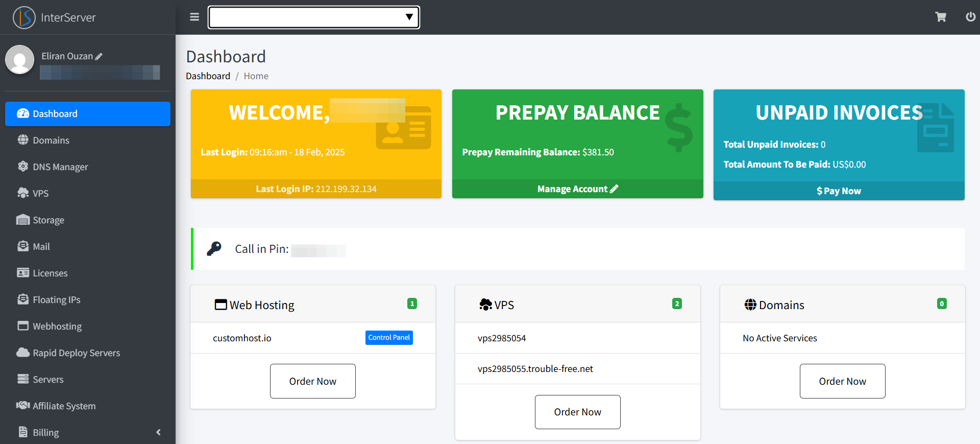Navigate to Mail in sidebar
The height and width of the screenshot is (444, 980).
pos(88,247)
